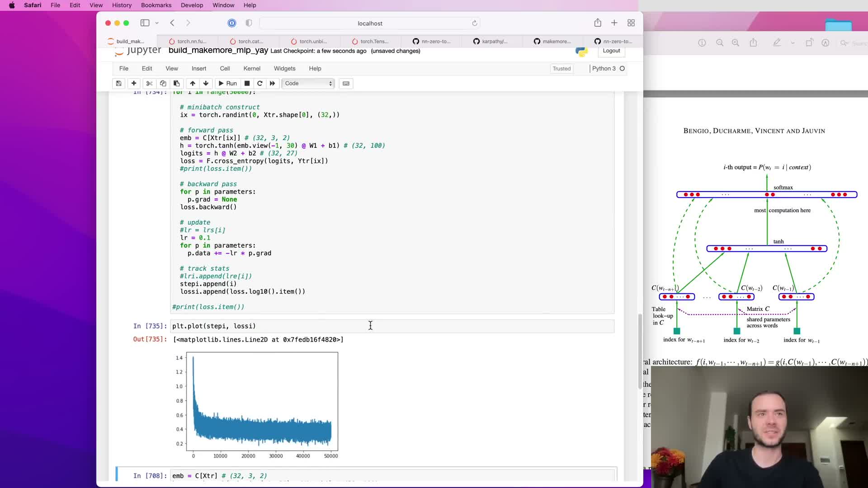Toggle the Trusted notebook indicator
This screenshot has height=488, width=868.
click(x=561, y=69)
